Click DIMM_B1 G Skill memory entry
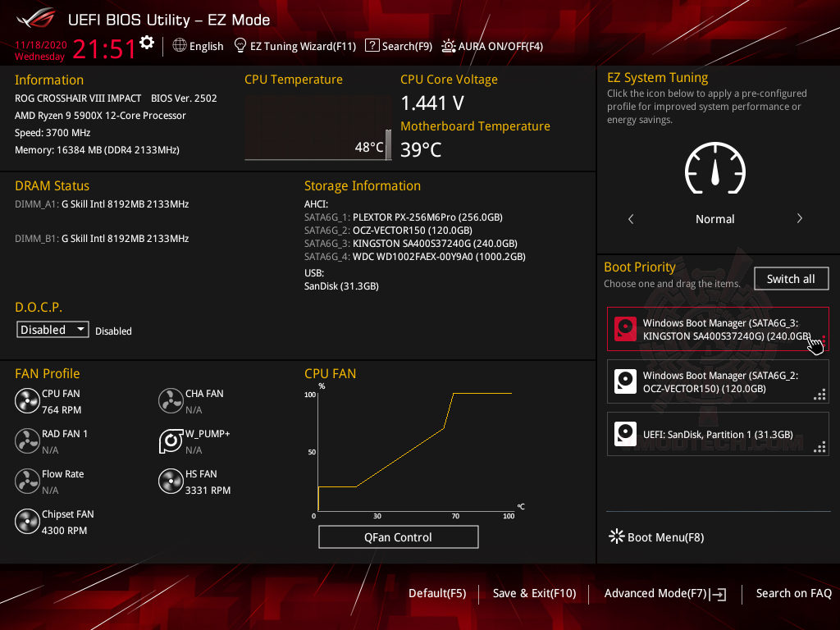 pos(102,239)
